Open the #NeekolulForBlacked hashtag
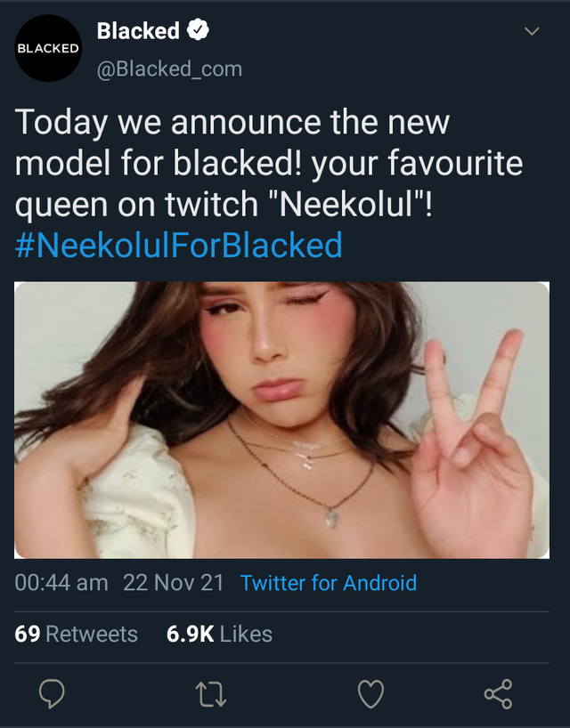Screen dimensions: 570x728 178,244
